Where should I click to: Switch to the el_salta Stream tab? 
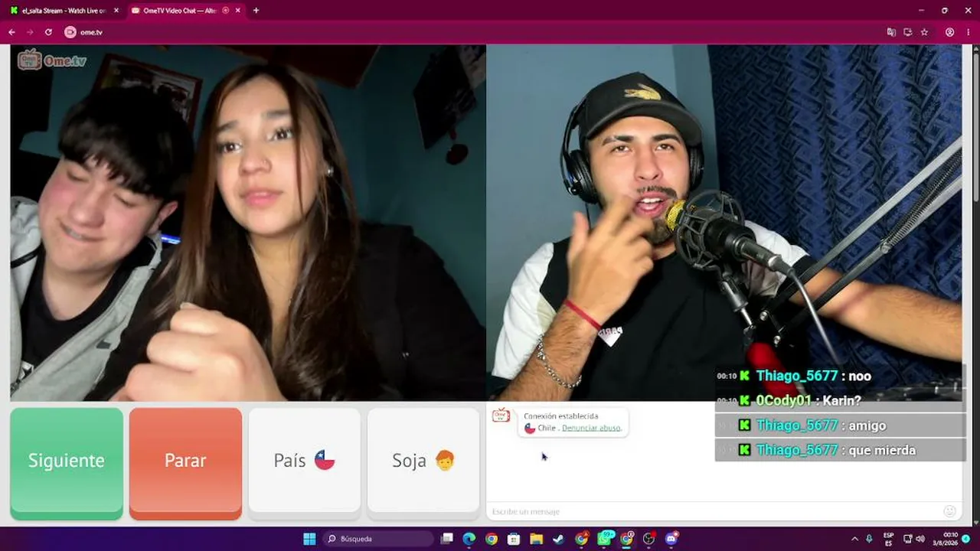click(64, 11)
